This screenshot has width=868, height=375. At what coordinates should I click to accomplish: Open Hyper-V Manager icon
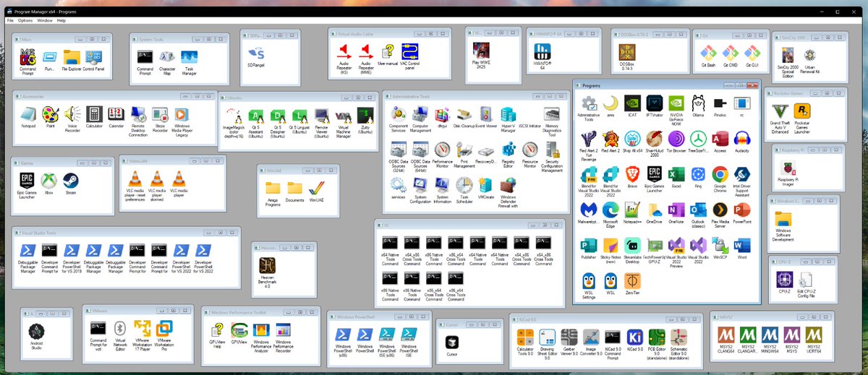pos(508,113)
